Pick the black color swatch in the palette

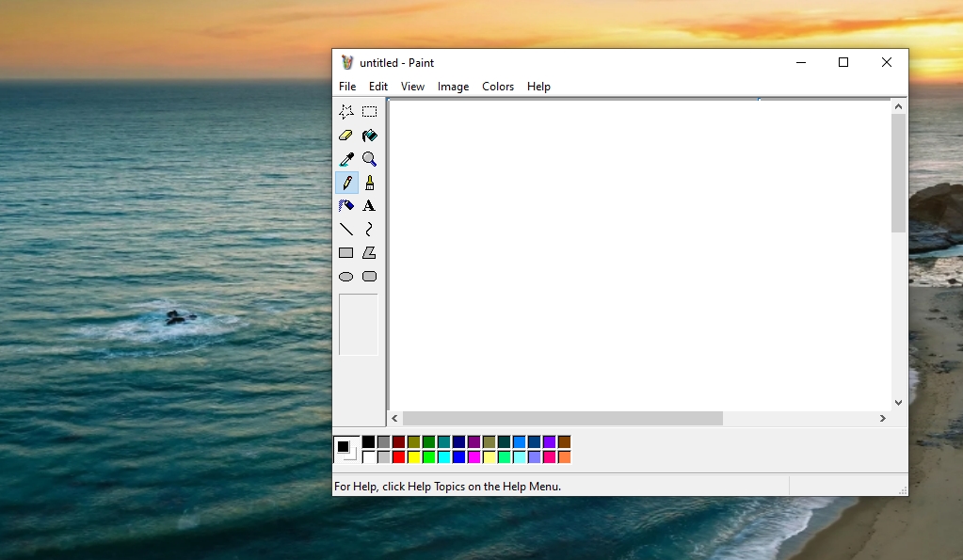click(x=368, y=442)
